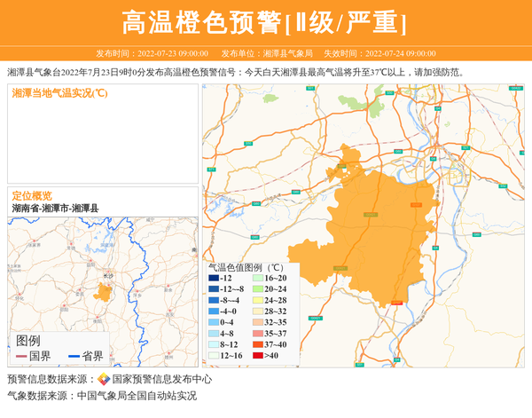Click the 国家预警信息发布中心 logo icon
Screen dimensions: 532x418
(x=104, y=380)
